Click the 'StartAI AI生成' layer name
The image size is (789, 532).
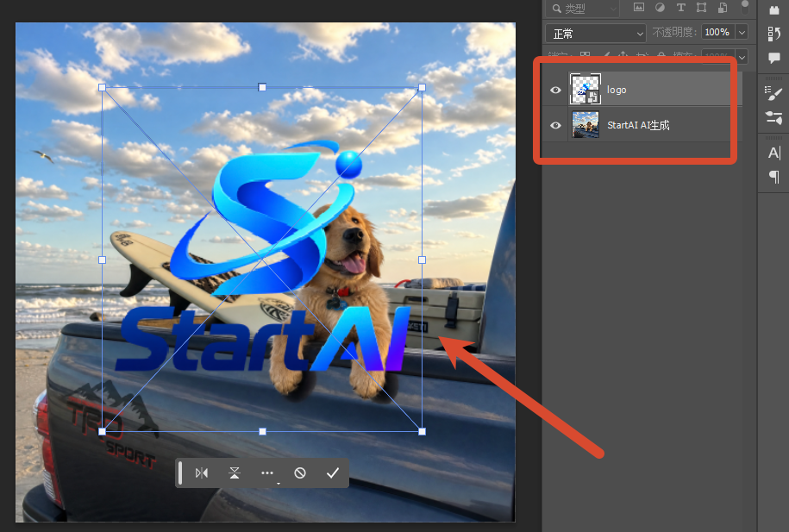click(x=638, y=125)
